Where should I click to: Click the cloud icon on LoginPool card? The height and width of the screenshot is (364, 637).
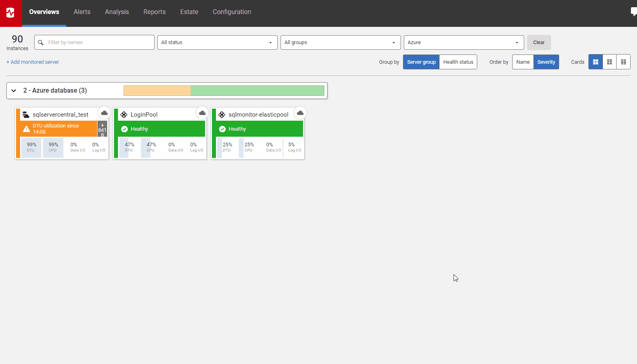202,113
